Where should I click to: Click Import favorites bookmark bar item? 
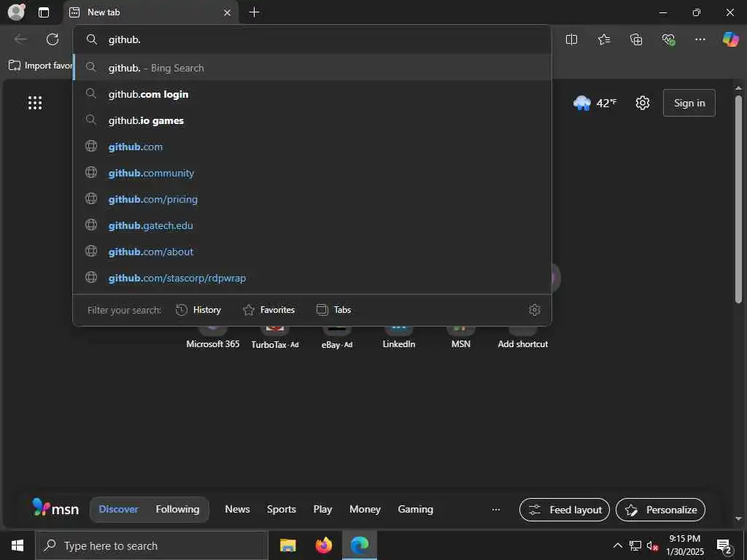(41, 66)
